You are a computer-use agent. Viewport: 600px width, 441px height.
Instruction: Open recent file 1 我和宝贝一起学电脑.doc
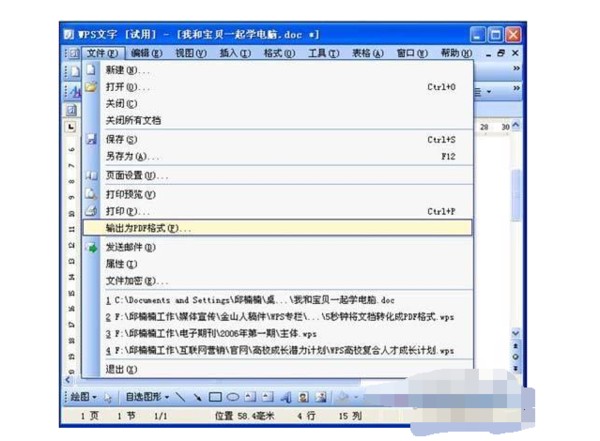click(x=278, y=300)
